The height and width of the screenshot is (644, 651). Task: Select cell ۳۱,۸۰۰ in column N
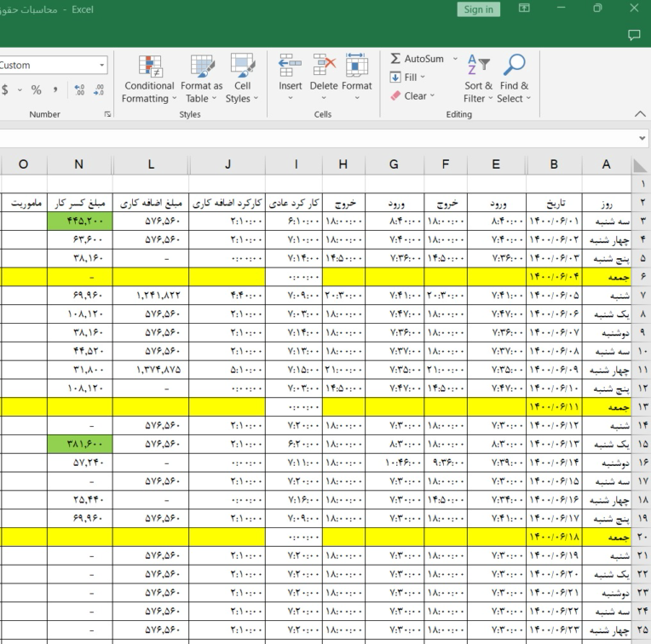coord(80,370)
